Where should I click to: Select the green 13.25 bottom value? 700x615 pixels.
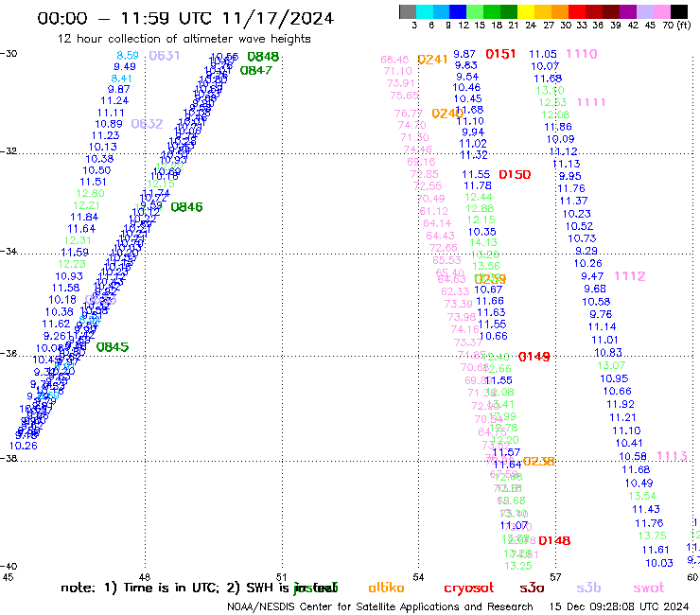pos(518,566)
